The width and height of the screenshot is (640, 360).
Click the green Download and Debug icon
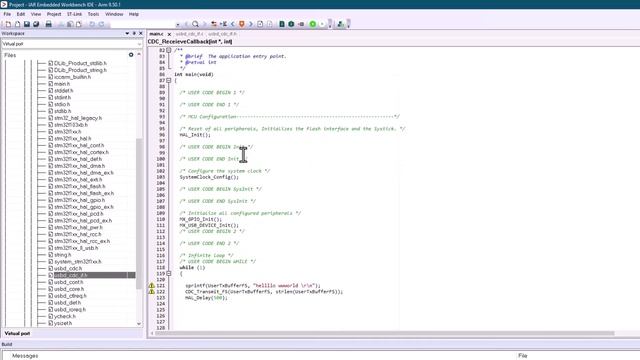[x=313, y=24]
